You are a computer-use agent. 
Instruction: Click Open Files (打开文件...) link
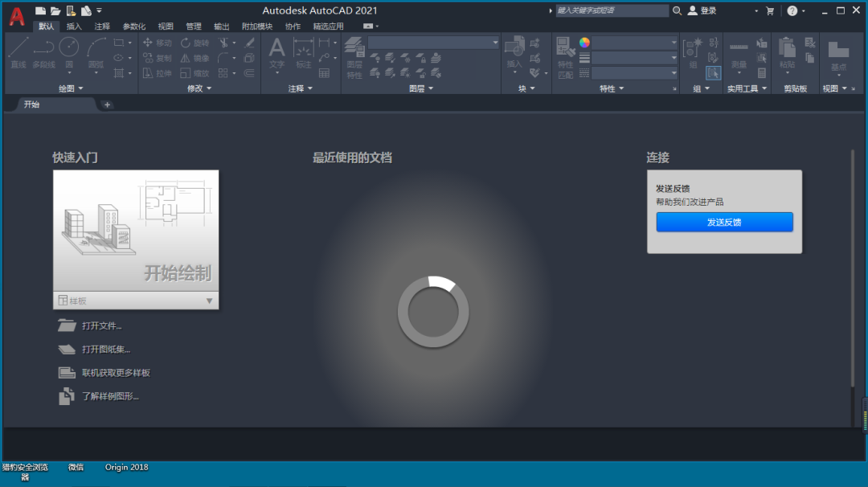(90, 325)
